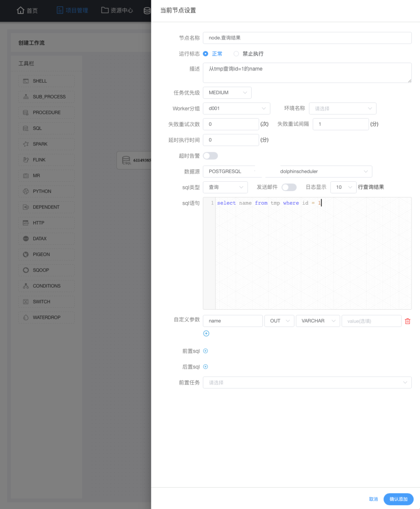The height and width of the screenshot is (509, 420).
Task: Choose the DEPENDENT task icon
Action: point(26,207)
